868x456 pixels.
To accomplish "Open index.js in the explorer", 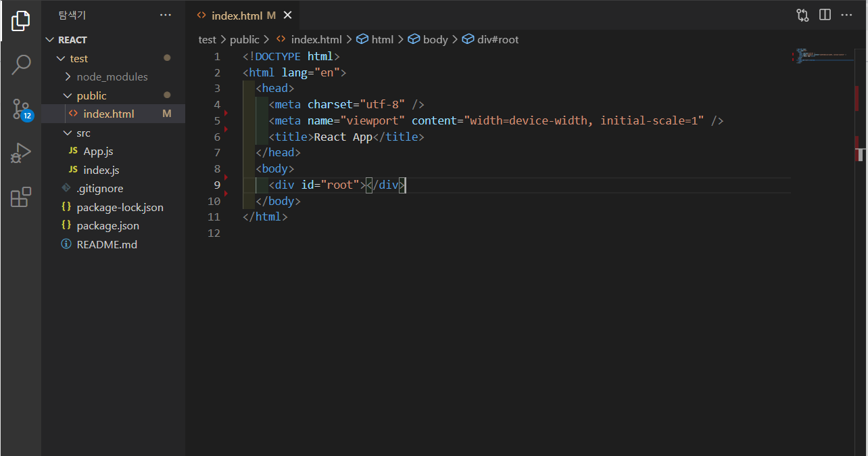I will click(113, 170).
